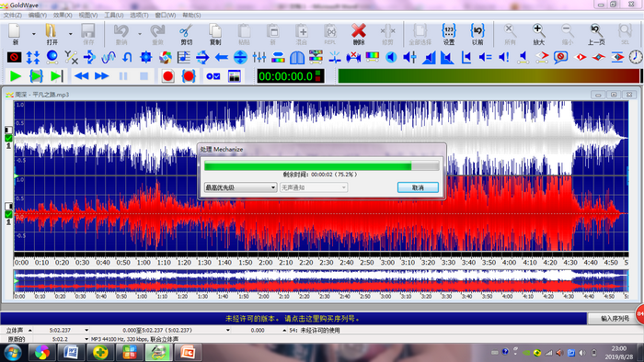The width and height of the screenshot is (644, 362).
Task: Open the dropdown arrow beside Open
Action: [70, 34]
